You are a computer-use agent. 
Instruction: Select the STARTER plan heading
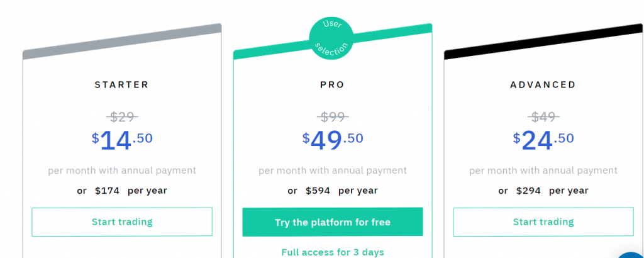click(x=121, y=84)
